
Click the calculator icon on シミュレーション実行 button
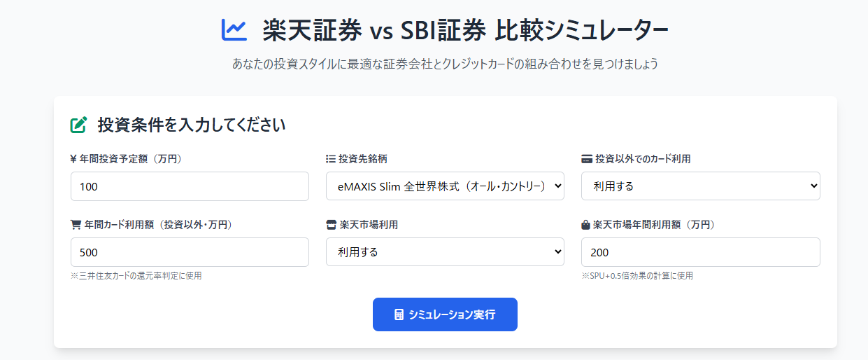click(399, 314)
